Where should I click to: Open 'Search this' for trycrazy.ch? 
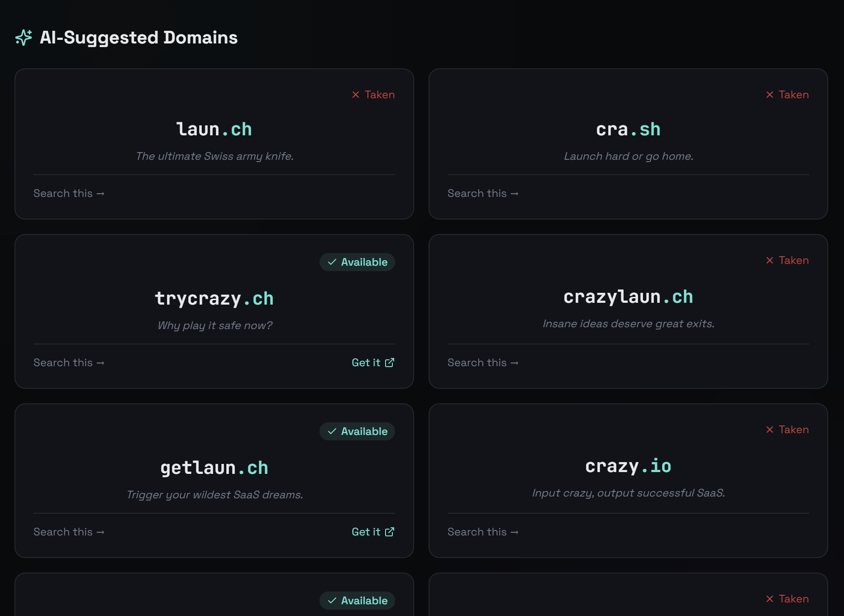click(69, 363)
